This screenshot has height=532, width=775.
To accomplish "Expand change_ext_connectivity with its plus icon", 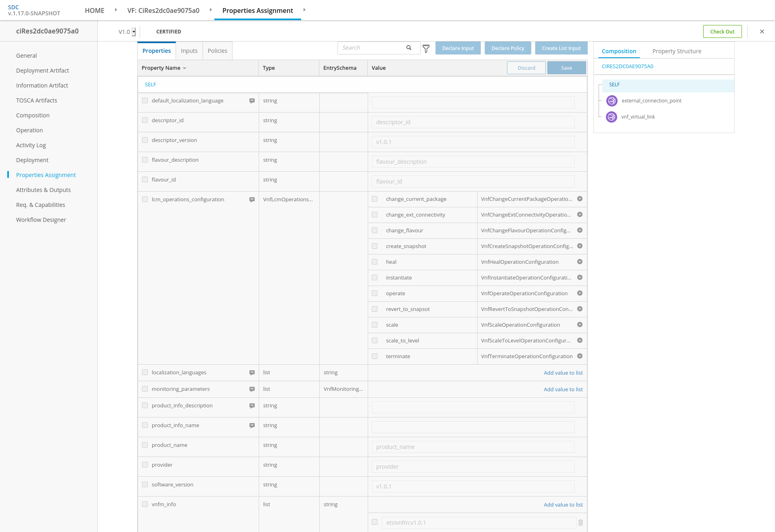I will [580, 215].
